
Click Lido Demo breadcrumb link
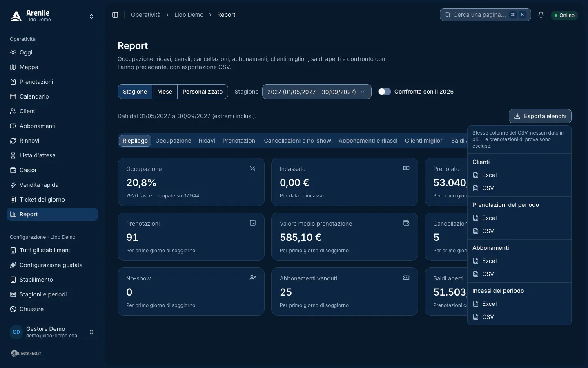point(189,15)
